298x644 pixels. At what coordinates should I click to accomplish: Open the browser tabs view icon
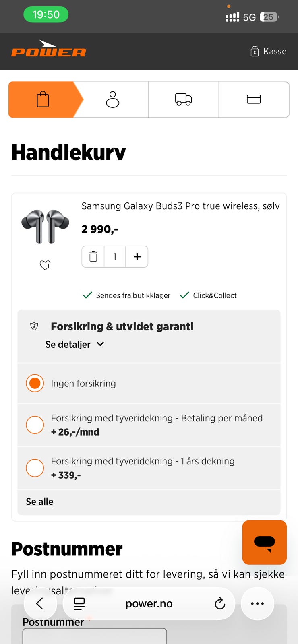[x=79, y=603]
